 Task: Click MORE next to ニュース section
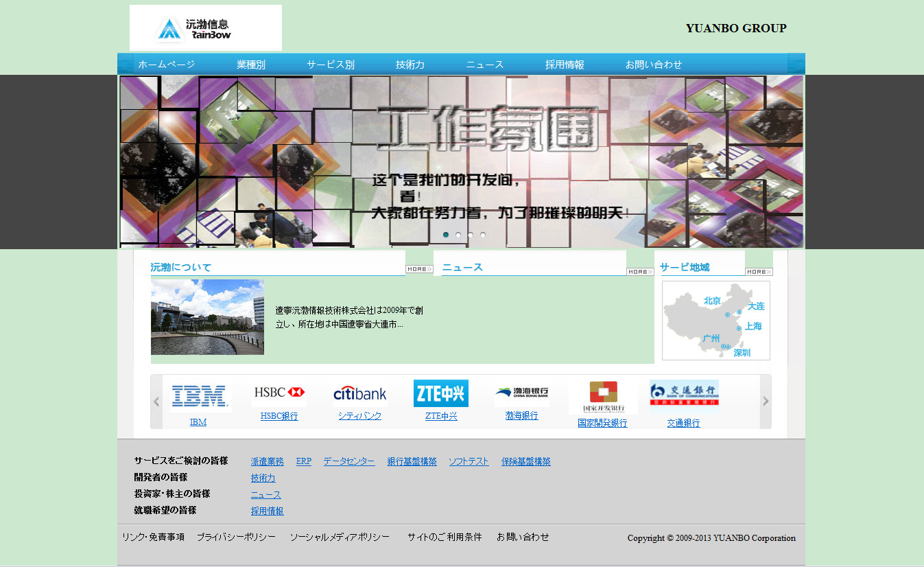pos(640,272)
